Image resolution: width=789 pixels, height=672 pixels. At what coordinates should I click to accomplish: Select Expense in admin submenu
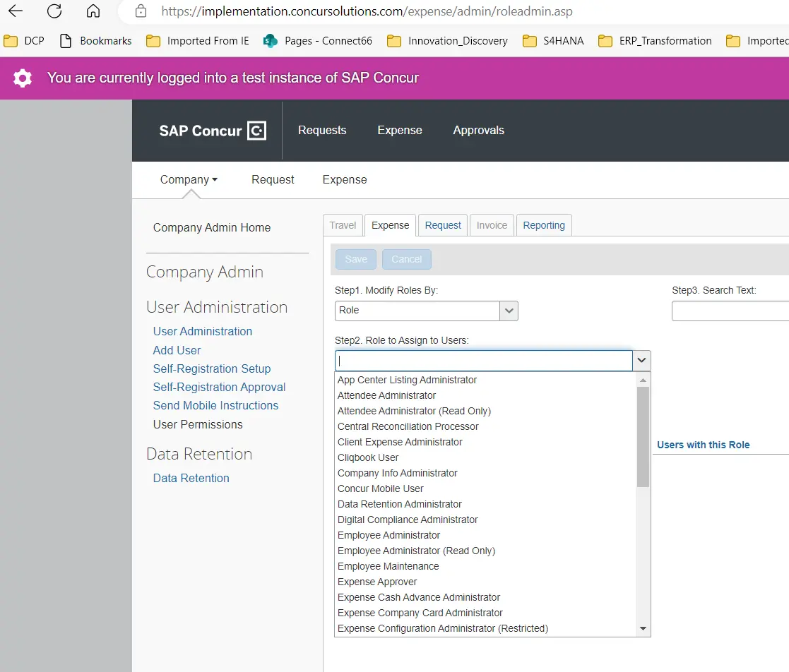tap(345, 179)
